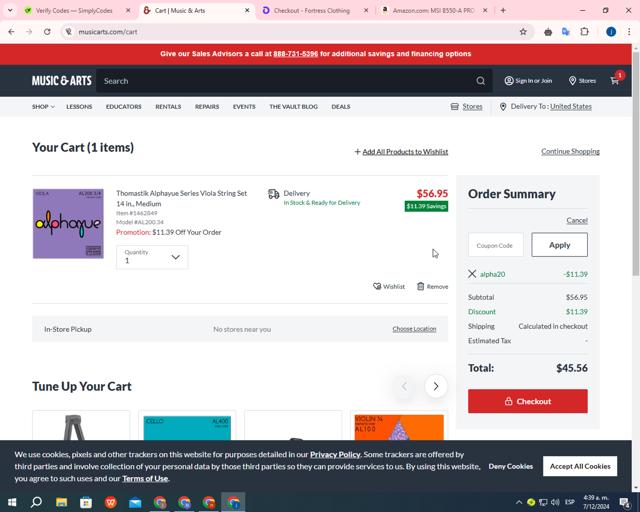
Task: Show hidden system tray icons
Action: 518,502
